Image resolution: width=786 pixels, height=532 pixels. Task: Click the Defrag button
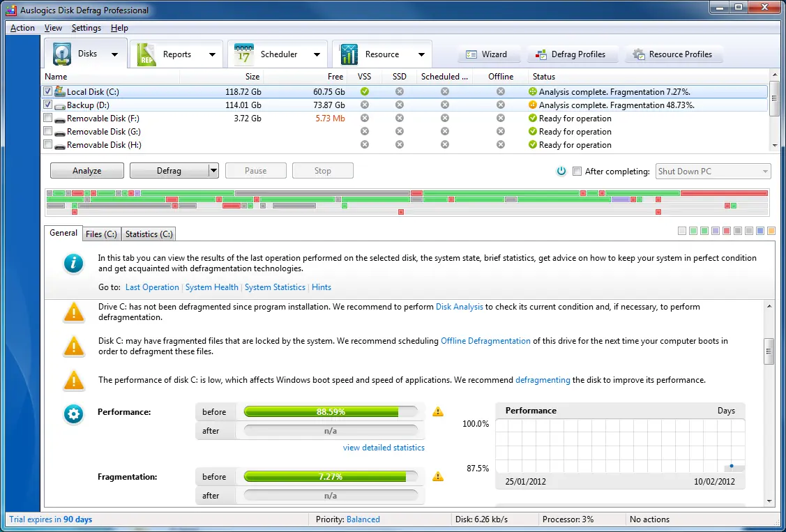[169, 171]
